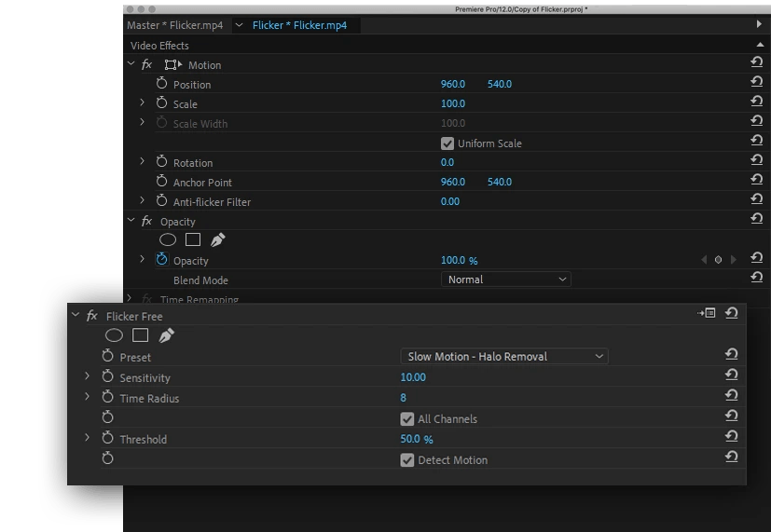Image resolution: width=771 pixels, height=532 pixels.
Task: Edit the Rotation value 0.0
Action: [447, 162]
